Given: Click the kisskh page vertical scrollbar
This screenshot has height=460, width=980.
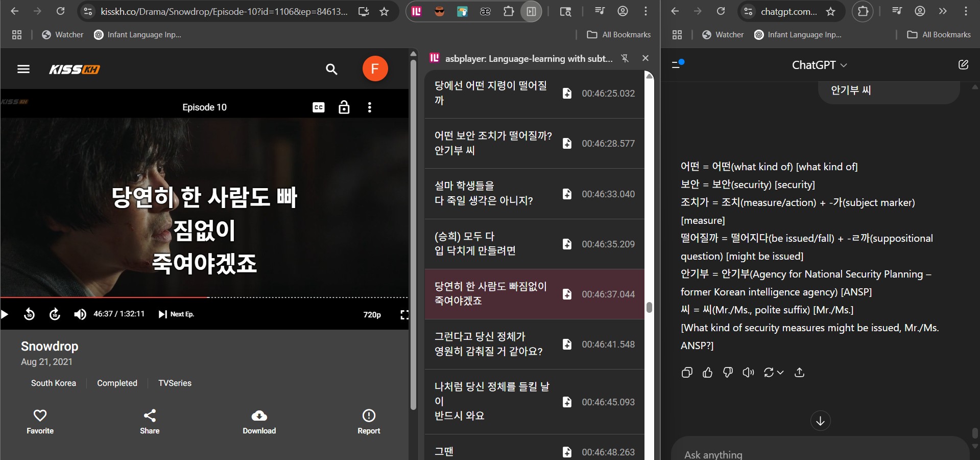Looking at the screenshot, I should 413,235.
